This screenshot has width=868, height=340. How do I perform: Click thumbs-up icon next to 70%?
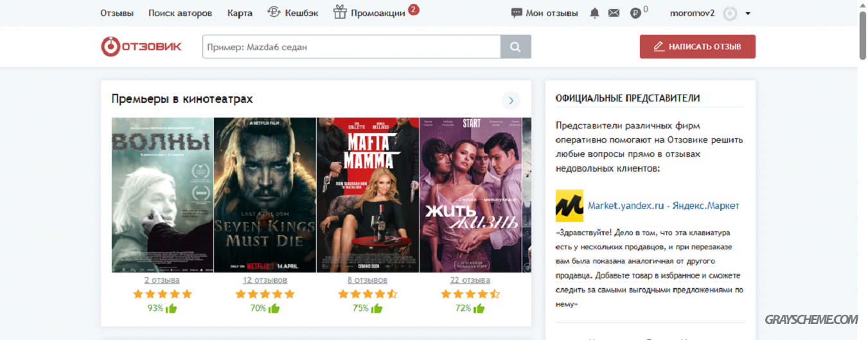(x=274, y=308)
